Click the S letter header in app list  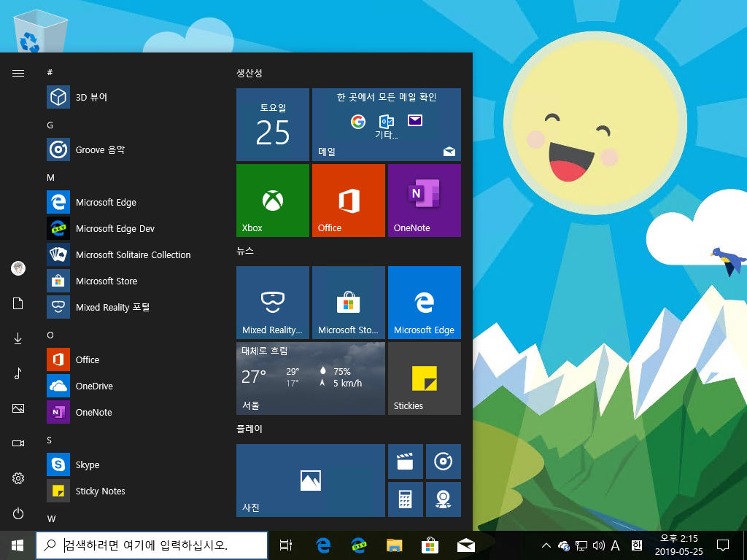click(x=50, y=440)
